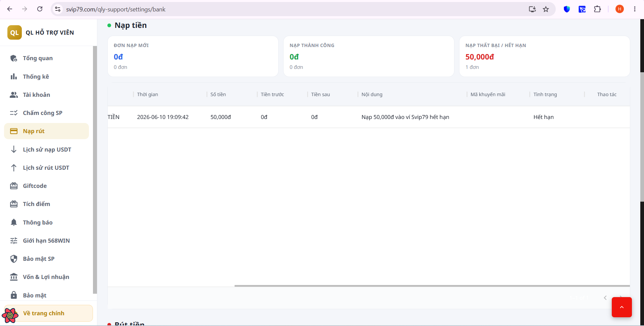
Task: Click the Thời gian column header
Action: [147, 94]
